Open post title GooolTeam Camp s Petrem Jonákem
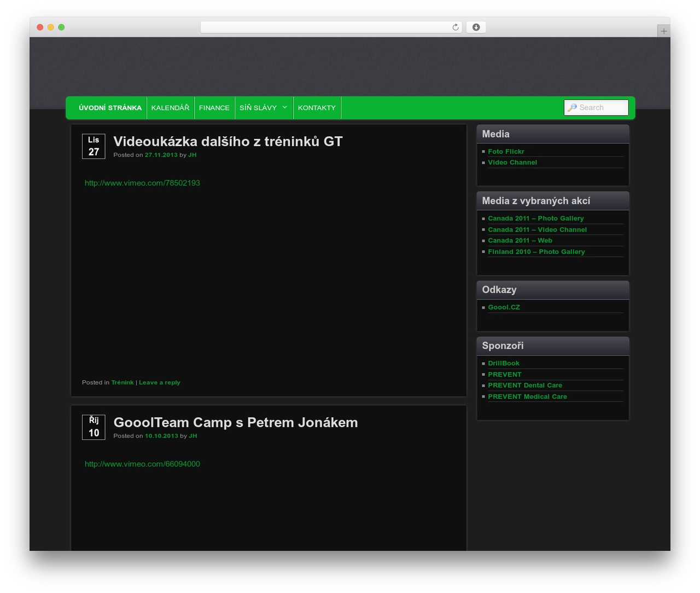Viewport: 700px width, 593px height. (x=235, y=422)
